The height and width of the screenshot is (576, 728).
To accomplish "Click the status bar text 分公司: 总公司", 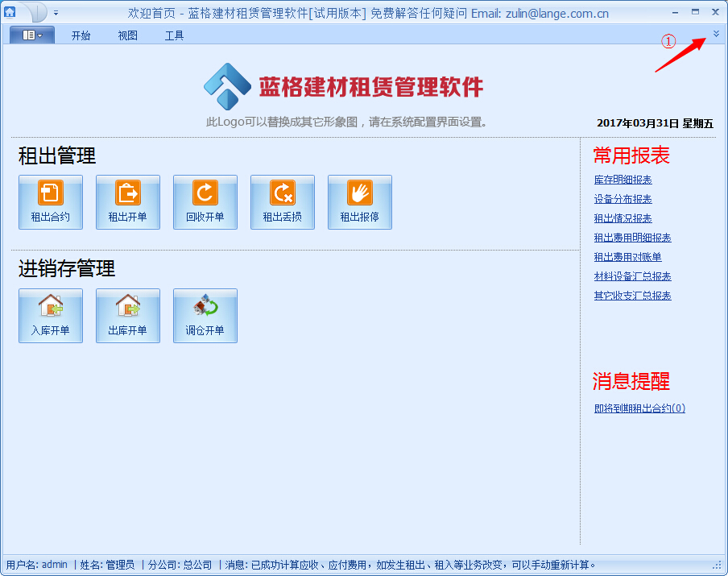I will coord(180,565).
